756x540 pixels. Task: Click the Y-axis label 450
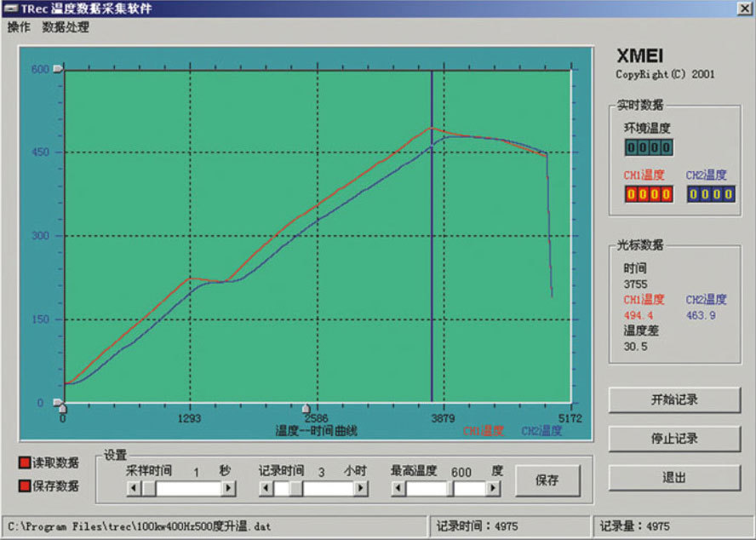(x=40, y=152)
